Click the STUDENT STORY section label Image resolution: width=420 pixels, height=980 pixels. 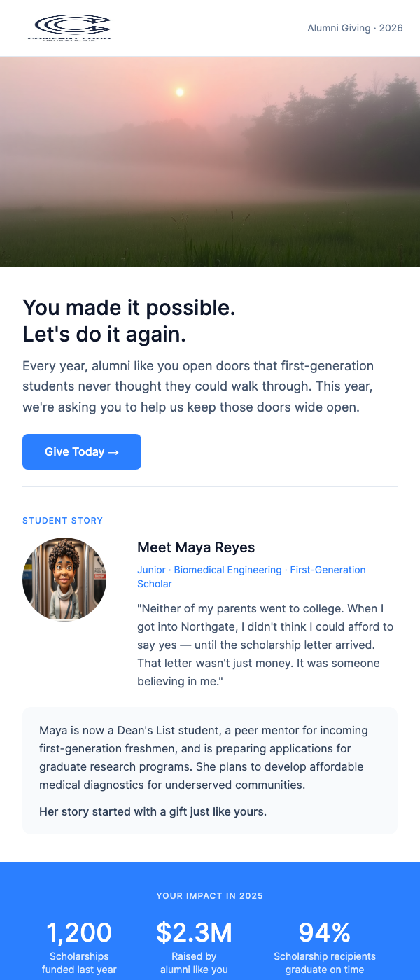click(x=62, y=521)
